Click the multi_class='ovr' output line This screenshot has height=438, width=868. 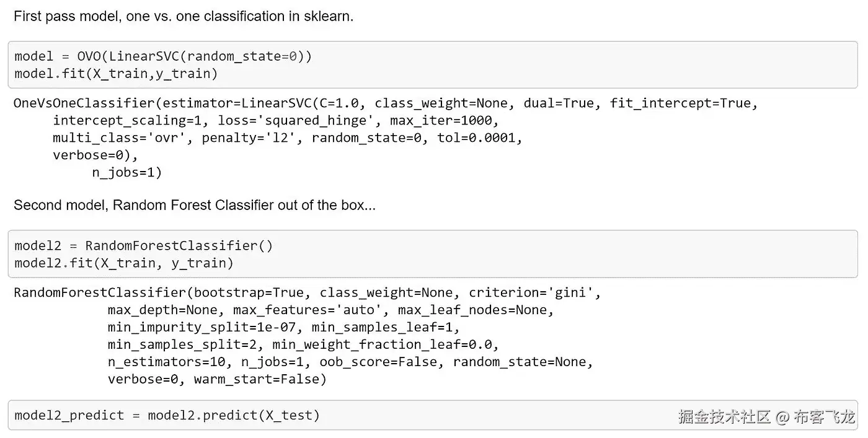(288, 138)
